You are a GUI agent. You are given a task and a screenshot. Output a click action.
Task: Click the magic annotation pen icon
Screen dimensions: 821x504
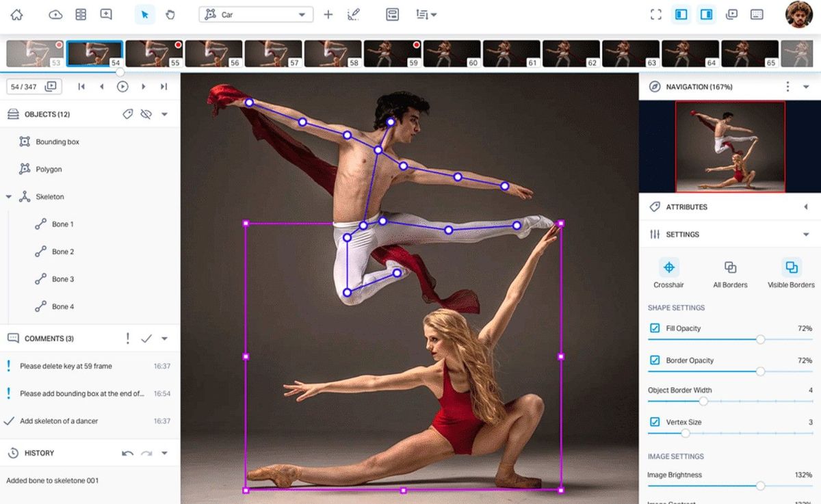point(354,14)
